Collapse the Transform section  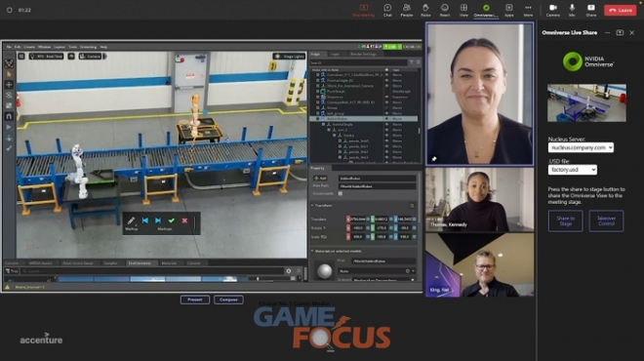312,205
